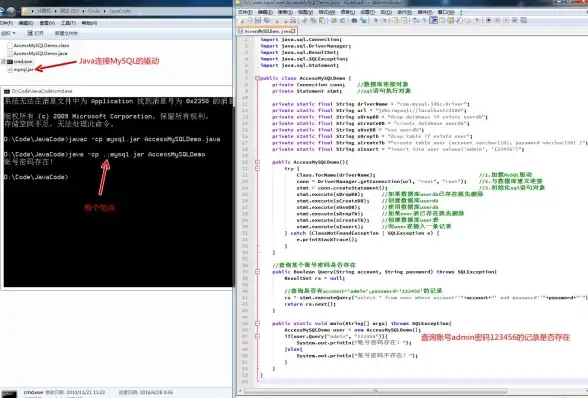Click the Redo icon in Notepad++ toolbar
Image resolution: width=588 pixels, height=398 pixels.
(x=342, y=20)
